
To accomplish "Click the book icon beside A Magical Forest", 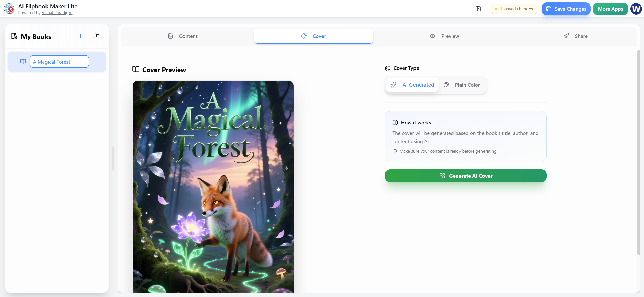I will pos(23,61).
